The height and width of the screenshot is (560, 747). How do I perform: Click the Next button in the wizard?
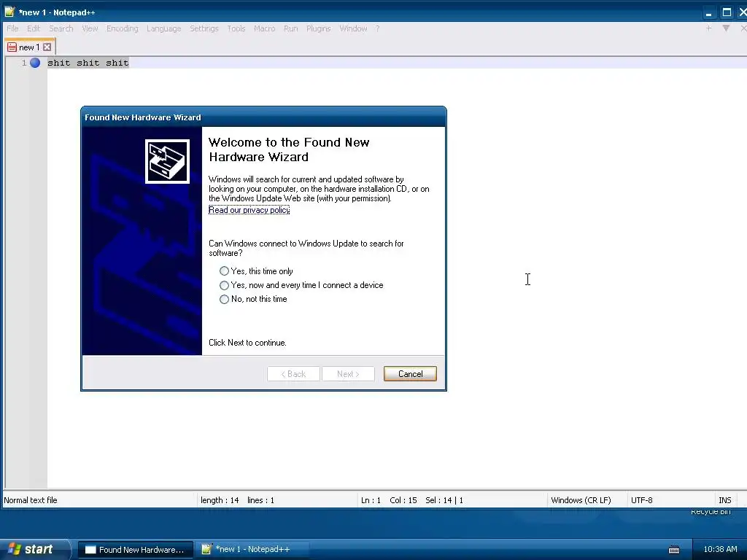click(x=348, y=374)
